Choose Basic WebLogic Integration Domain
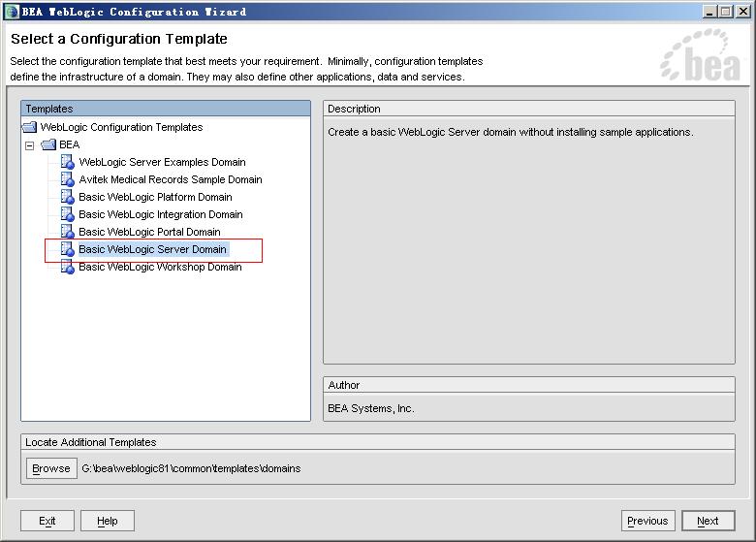 (x=161, y=214)
